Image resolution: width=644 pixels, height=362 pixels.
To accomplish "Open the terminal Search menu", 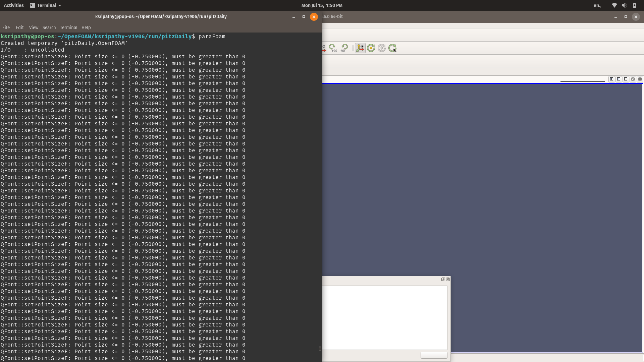I will (x=49, y=27).
